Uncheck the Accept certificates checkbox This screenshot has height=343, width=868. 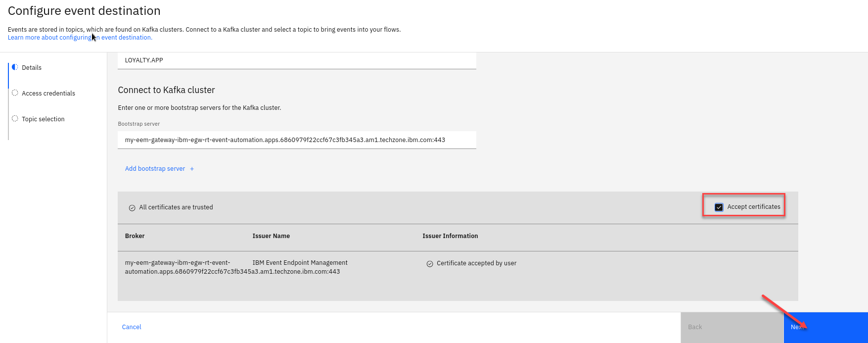719,207
